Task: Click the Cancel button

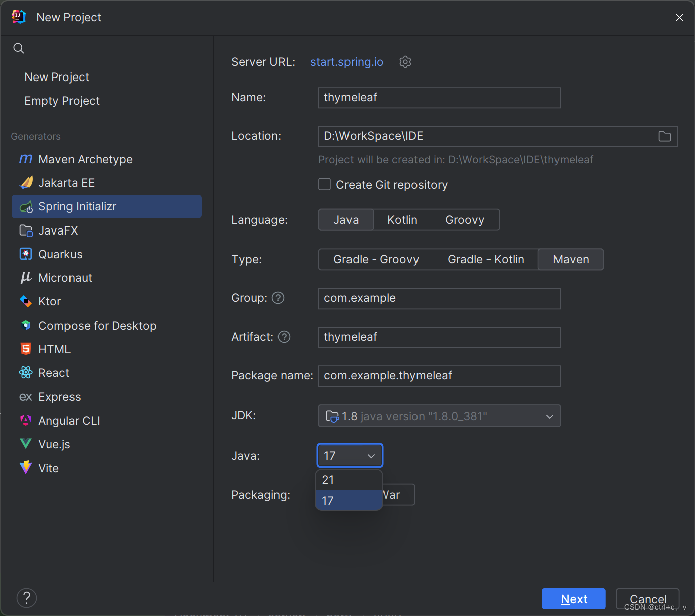Action: point(648,599)
